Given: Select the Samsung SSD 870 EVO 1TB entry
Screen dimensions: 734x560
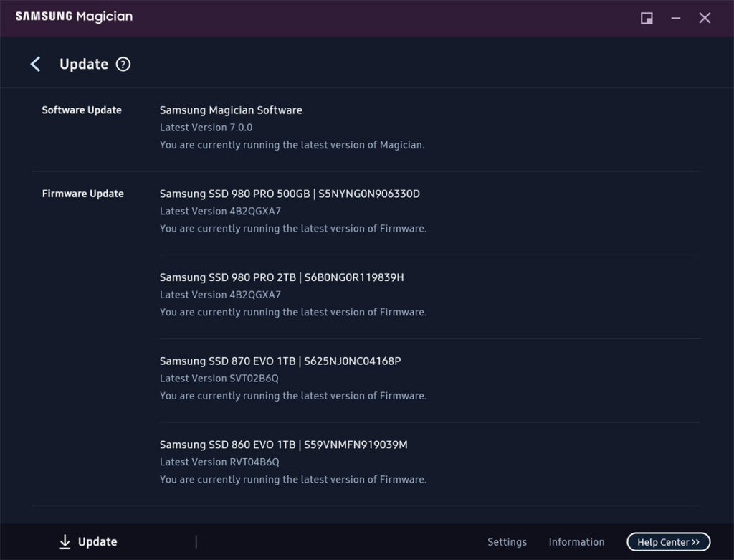Looking at the screenshot, I should coord(281,361).
